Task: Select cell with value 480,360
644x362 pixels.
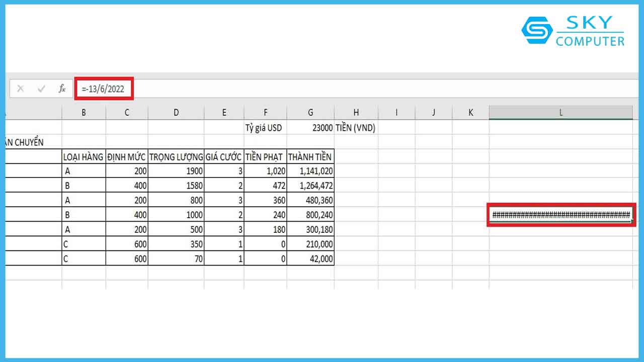Action: pos(310,200)
